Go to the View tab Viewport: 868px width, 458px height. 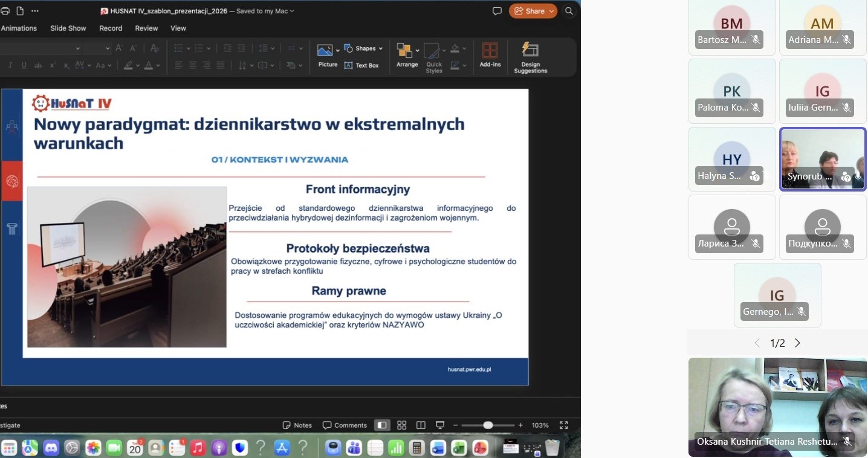point(178,28)
